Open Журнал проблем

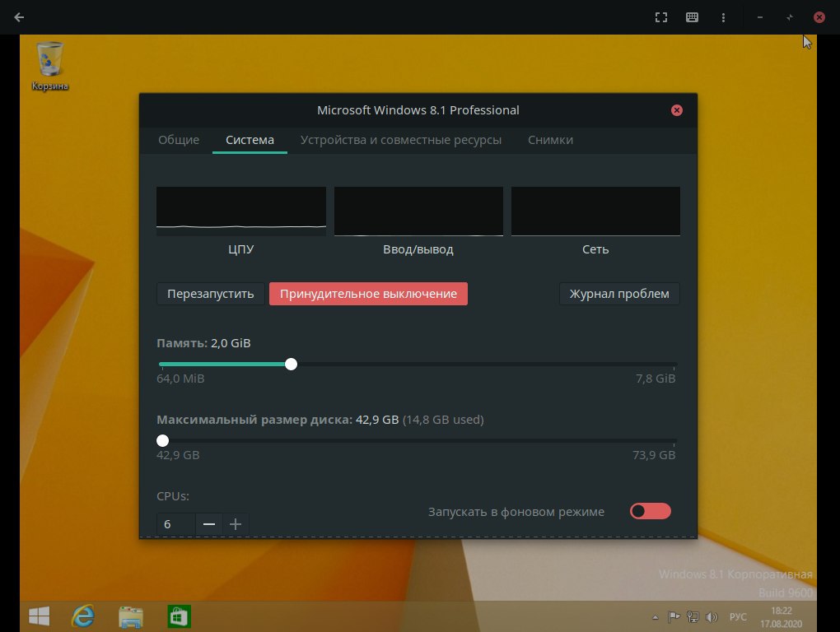point(619,294)
